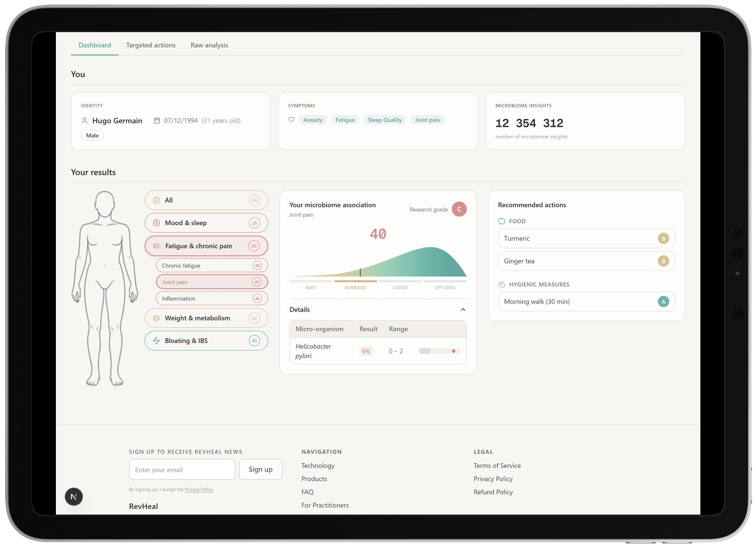
Task: Click the Helicobacter pylori range slider
Action: 439,351
